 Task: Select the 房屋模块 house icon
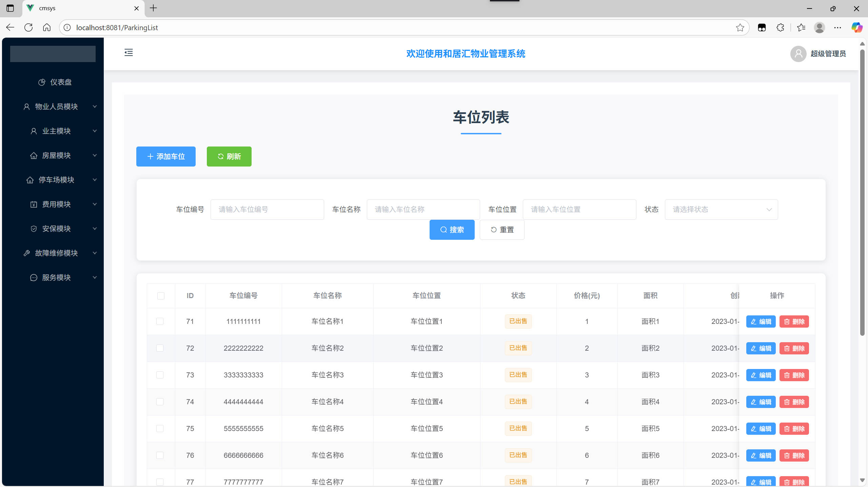pyautogui.click(x=34, y=155)
